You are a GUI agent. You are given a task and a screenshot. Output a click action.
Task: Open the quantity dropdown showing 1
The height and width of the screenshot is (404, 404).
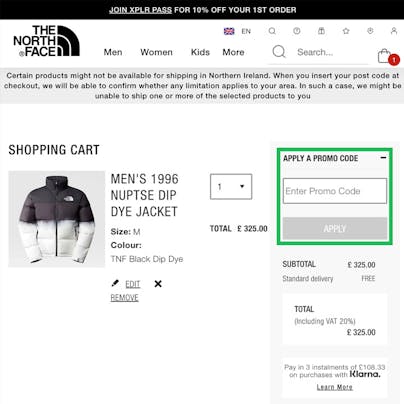click(231, 187)
